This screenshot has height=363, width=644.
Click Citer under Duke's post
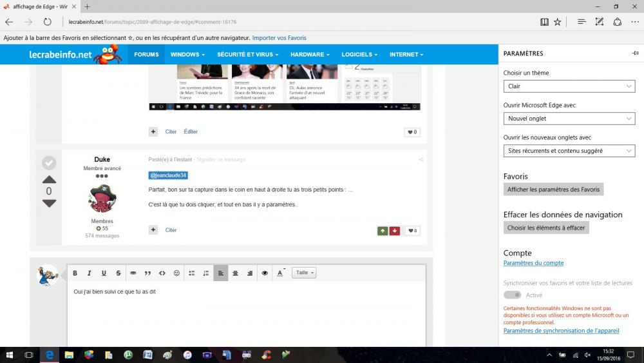click(171, 230)
